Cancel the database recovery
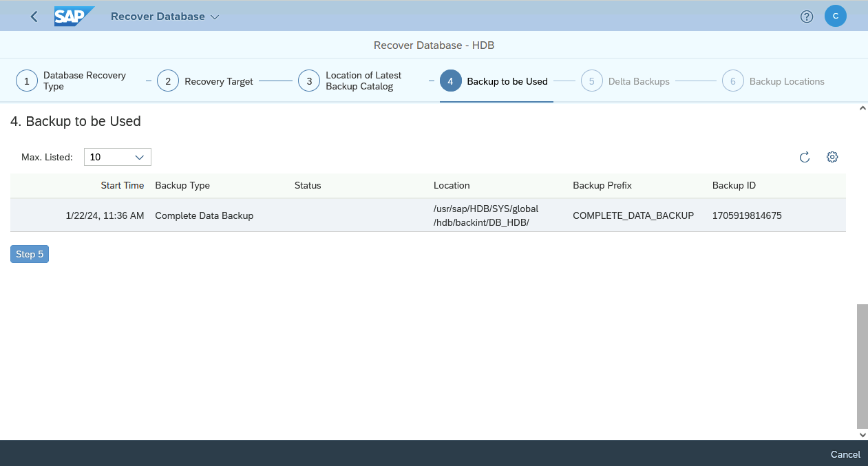The width and height of the screenshot is (868, 466). [845, 454]
